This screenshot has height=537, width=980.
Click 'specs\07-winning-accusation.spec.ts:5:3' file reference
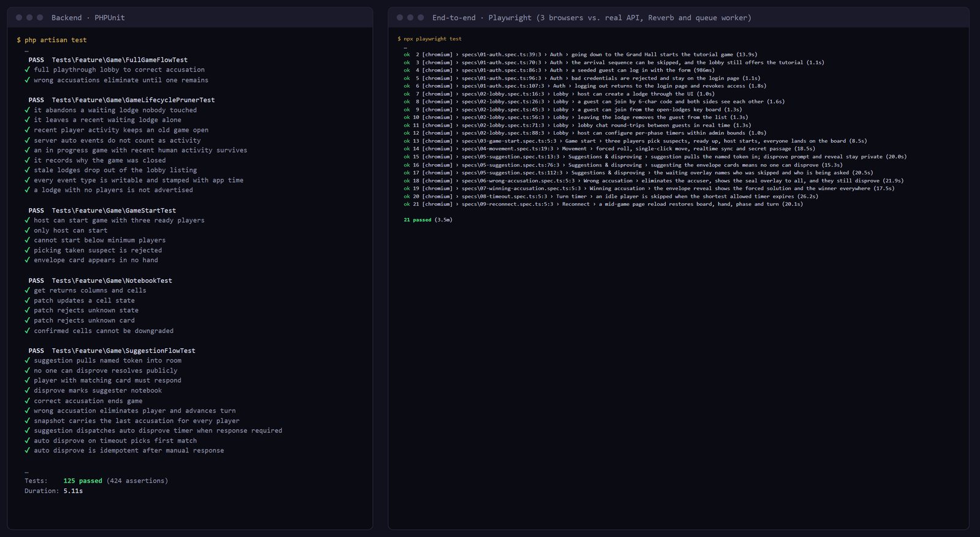point(521,189)
